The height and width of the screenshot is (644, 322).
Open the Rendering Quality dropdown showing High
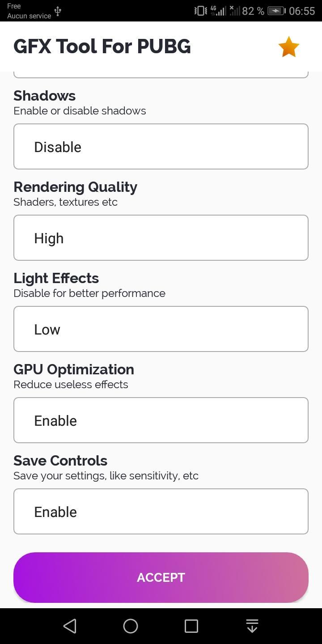[x=161, y=238]
